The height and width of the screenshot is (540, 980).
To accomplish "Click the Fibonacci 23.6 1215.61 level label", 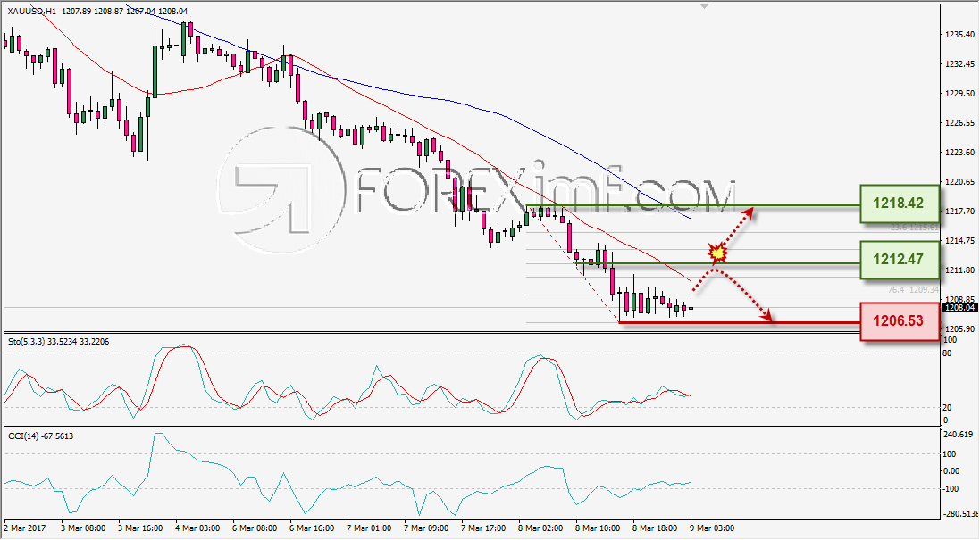I will click(x=915, y=228).
